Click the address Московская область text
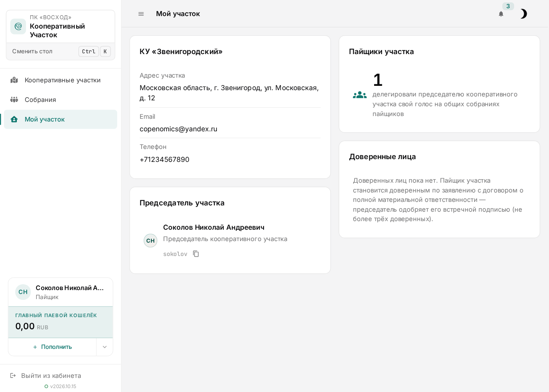Image resolution: width=549 pixels, height=392 pixels. pyautogui.click(x=229, y=93)
